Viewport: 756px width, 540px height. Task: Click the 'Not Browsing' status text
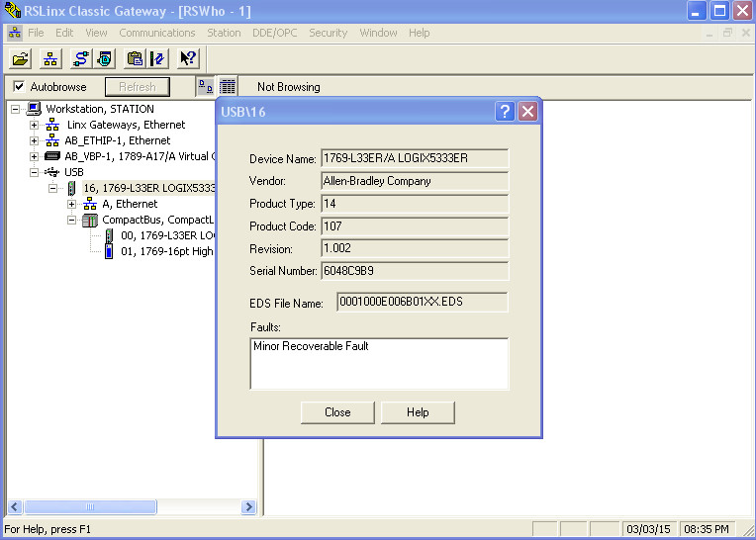coord(288,87)
